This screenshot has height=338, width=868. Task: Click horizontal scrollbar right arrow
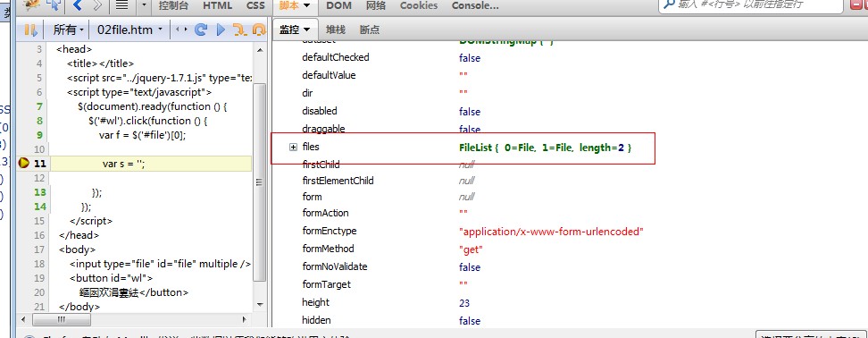coord(244,320)
